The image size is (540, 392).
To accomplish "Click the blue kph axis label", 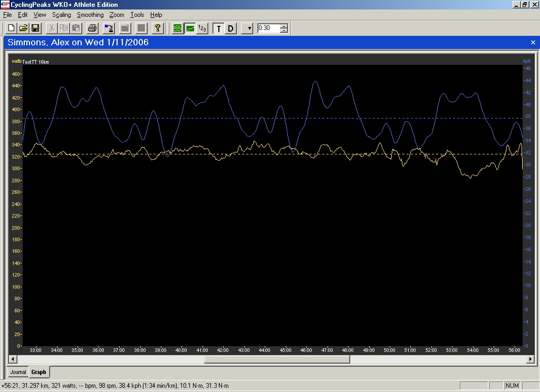I will pos(527,61).
